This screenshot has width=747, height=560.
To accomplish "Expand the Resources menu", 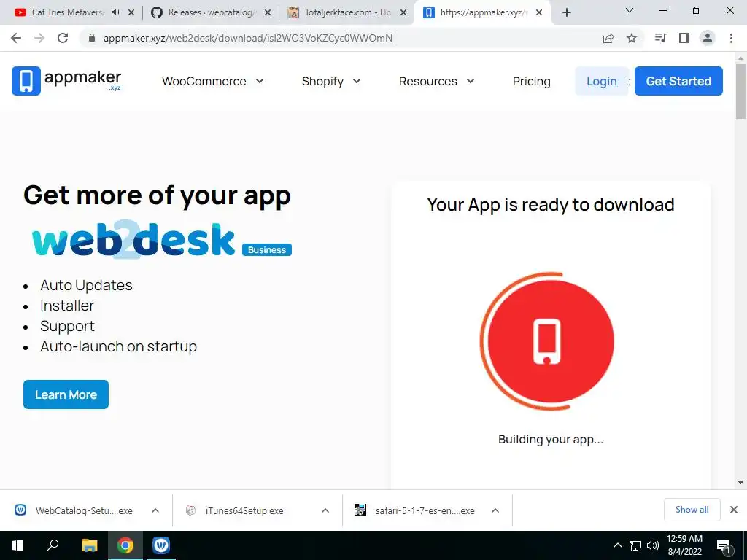I will 437,82.
